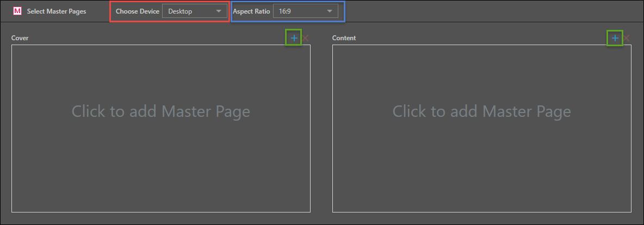Click the plus icon above the Content panel
Image resolution: width=644 pixels, height=225 pixels.
tap(615, 38)
